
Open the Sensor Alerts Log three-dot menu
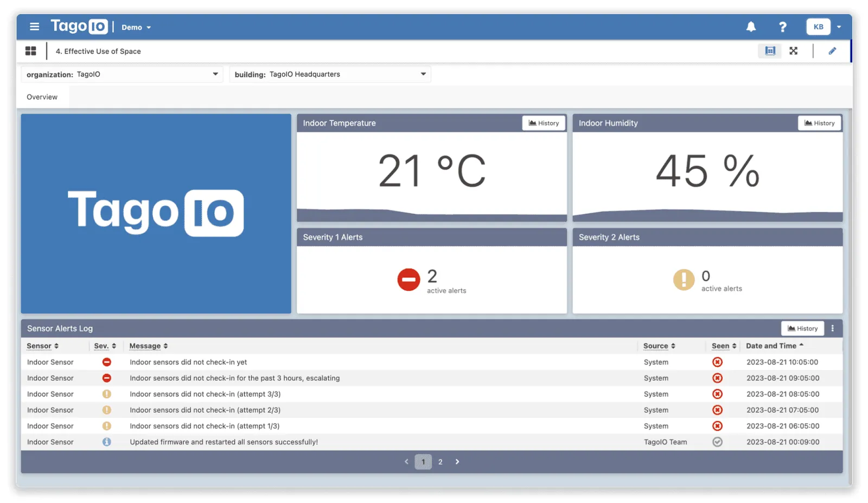click(x=833, y=328)
